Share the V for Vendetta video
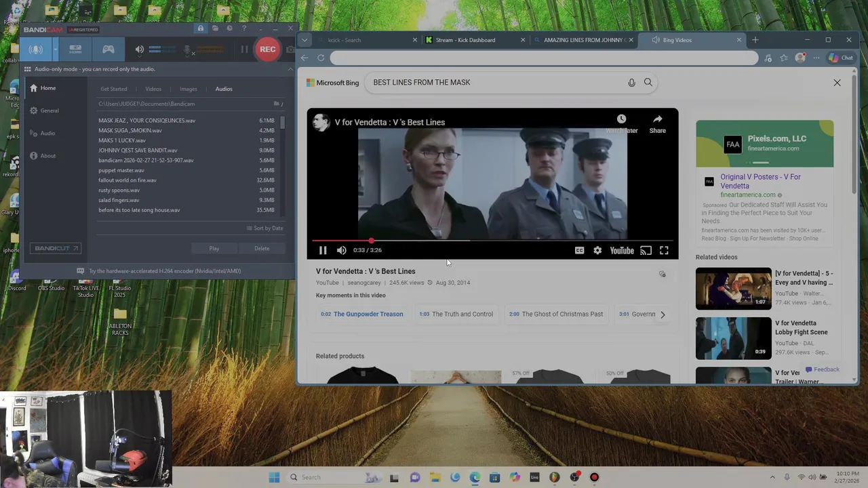868x488 pixels. click(x=658, y=123)
